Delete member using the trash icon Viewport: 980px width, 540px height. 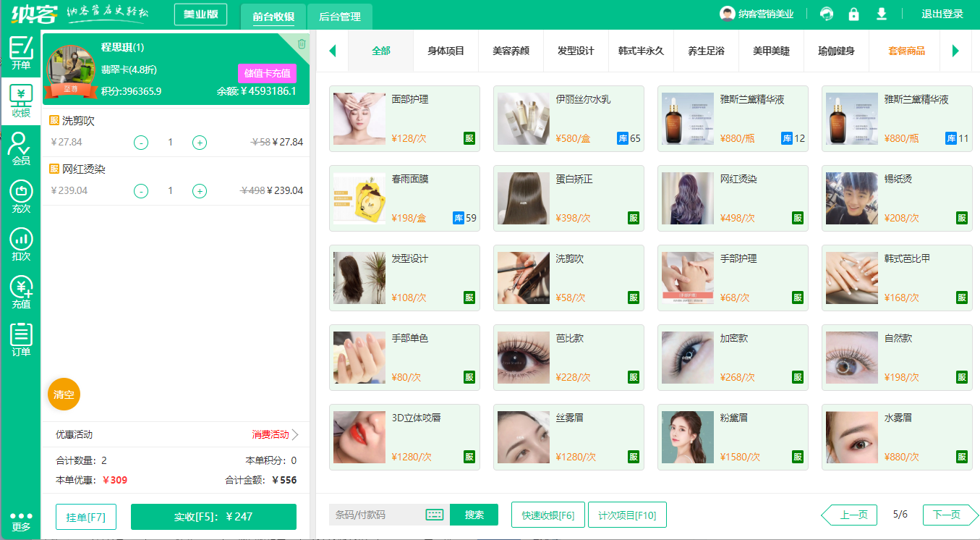pyautogui.click(x=302, y=43)
